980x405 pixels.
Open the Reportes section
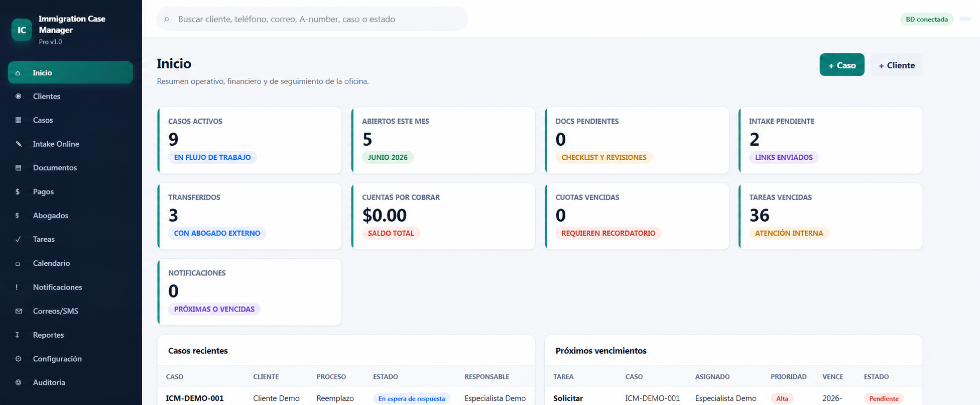click(x=70, y=335)
